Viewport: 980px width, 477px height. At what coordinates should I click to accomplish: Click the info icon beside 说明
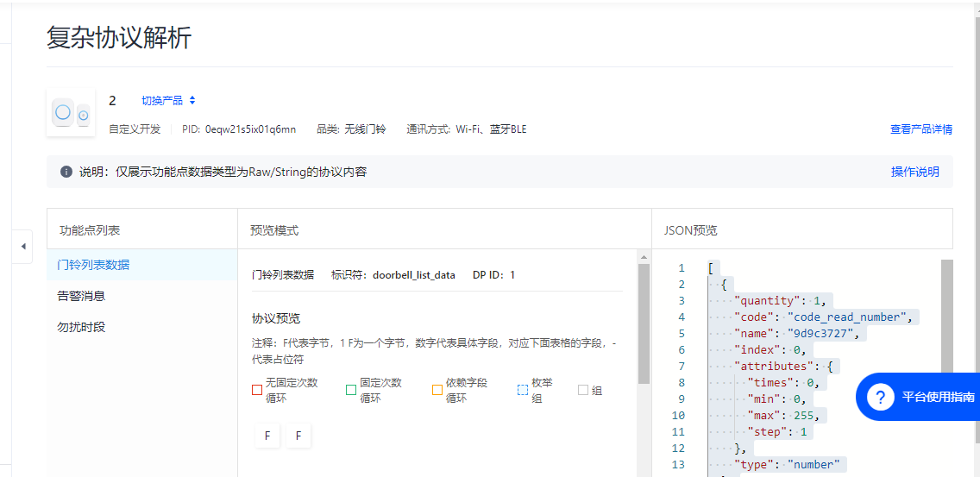[x=66, y=172]
